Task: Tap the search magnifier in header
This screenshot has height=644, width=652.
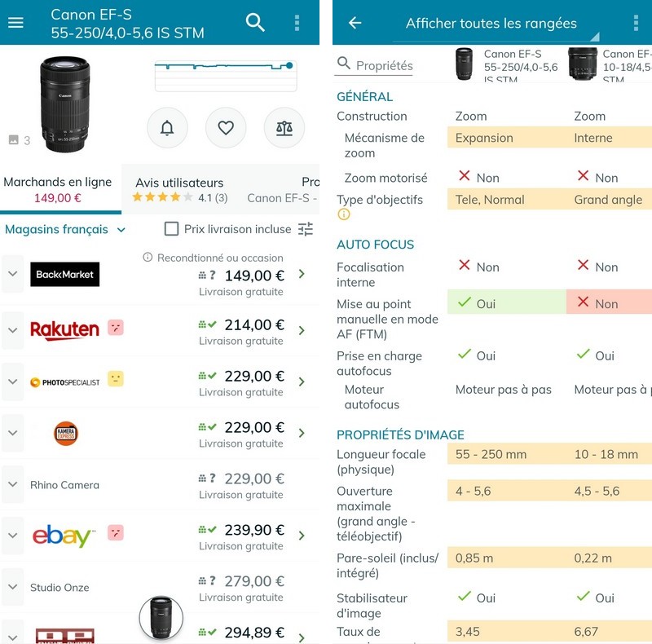Action: (255, 23)
